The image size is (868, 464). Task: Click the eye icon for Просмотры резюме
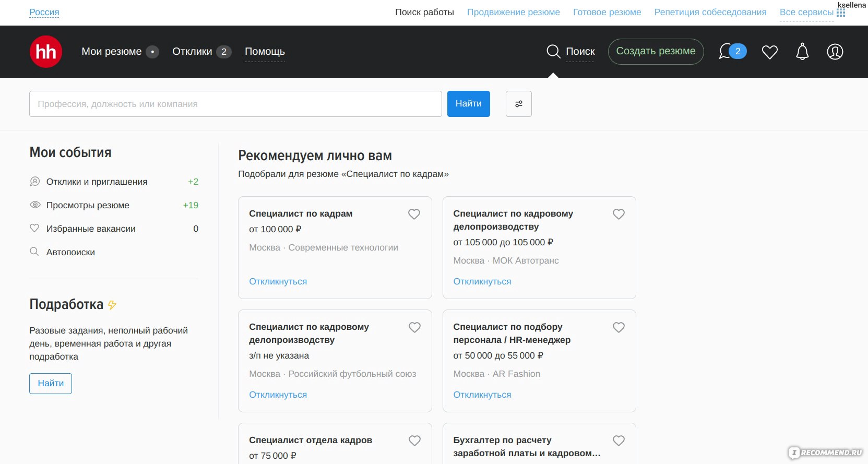[x=35, y=205]
